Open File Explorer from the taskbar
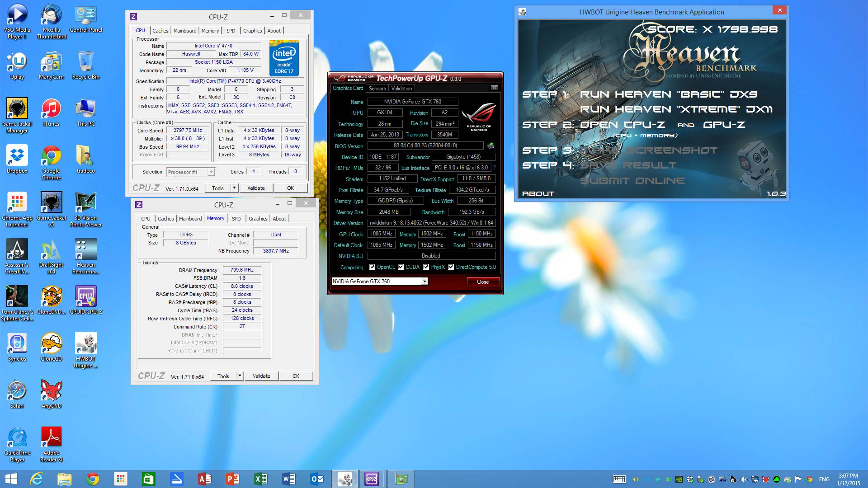 (x=65, y=479)
